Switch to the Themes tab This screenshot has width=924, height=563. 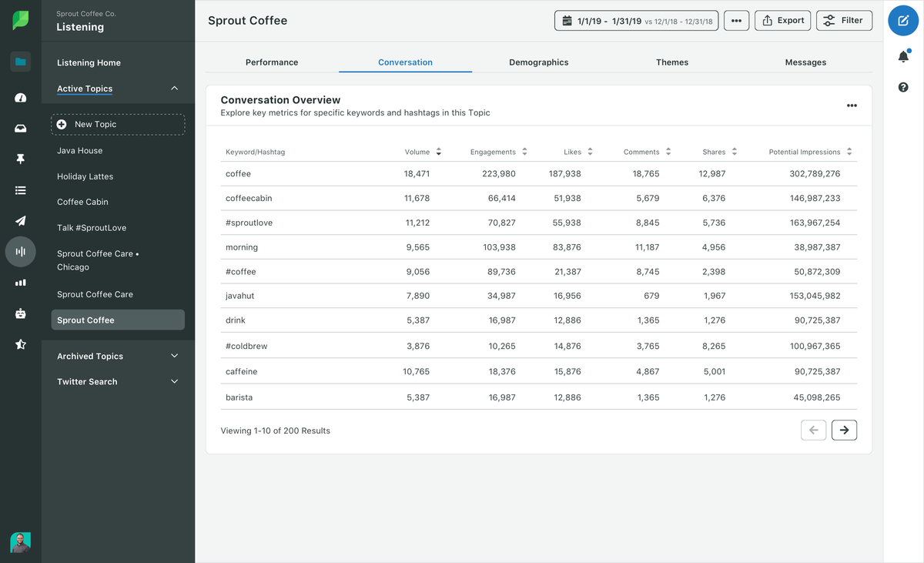click(x=672, y=62)
